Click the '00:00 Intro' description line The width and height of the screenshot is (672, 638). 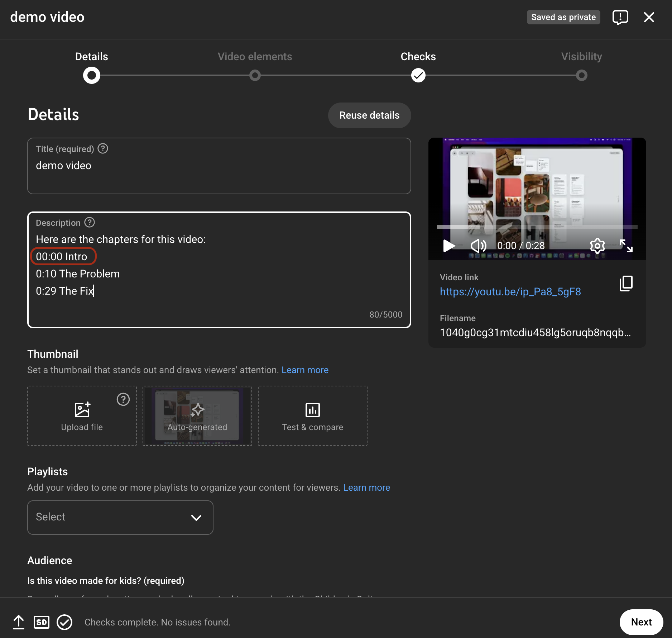pyautogui.click(x=62, y=257)
